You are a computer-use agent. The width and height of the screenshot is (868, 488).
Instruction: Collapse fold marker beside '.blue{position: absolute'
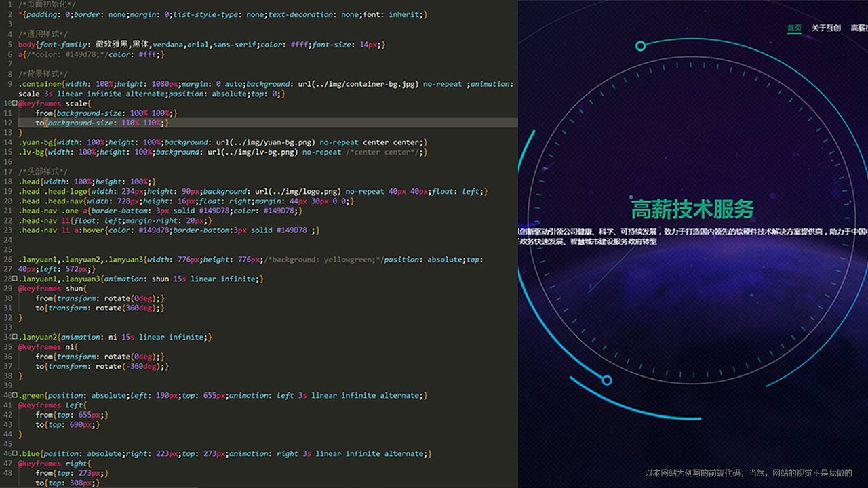15,453
